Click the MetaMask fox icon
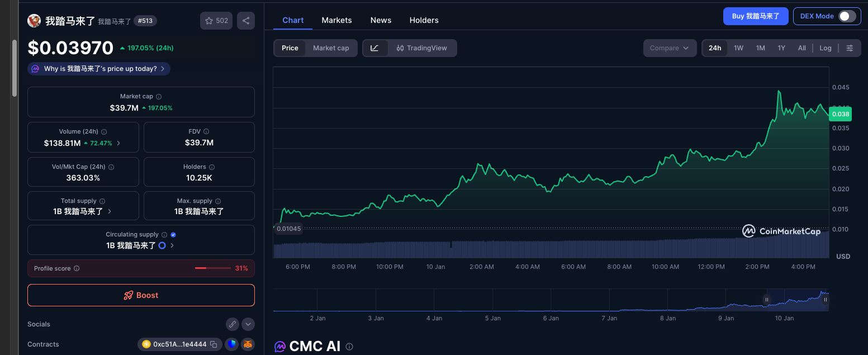The image size is (868, 355). 248,344
